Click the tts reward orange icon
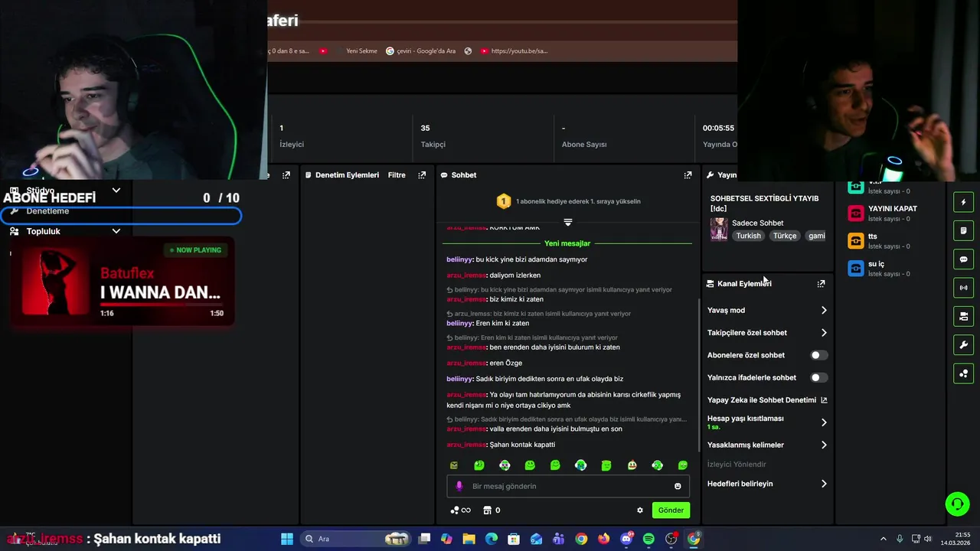The width and height of the screenshot is (980, 551). 856,240
